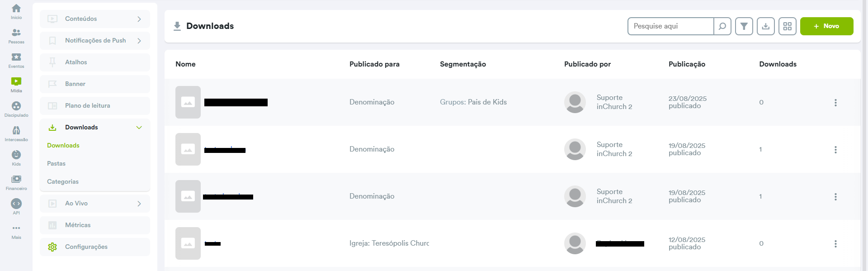Image resolution: width=868 pixels, height=271 pixels.
Task: Open options menu for 23/08/2025 row
Action: coord(835,103)
